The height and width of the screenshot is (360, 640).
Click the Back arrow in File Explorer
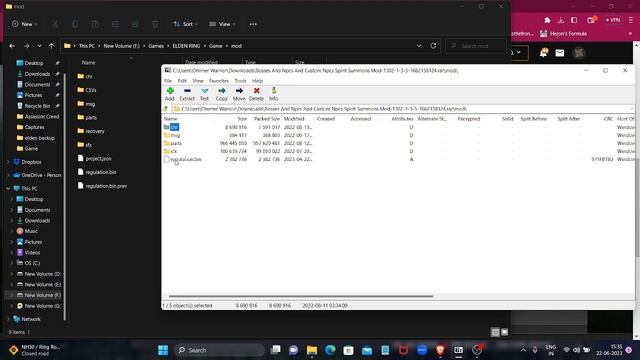pos(12,46)
